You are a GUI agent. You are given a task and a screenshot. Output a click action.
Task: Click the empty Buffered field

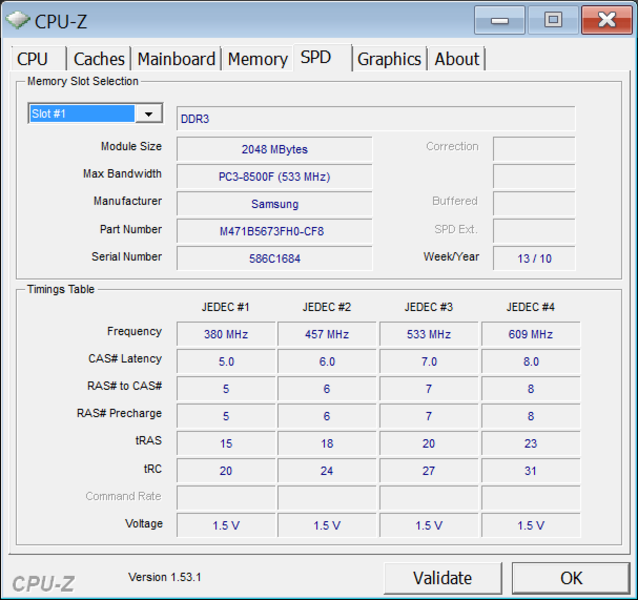[534, 203]
